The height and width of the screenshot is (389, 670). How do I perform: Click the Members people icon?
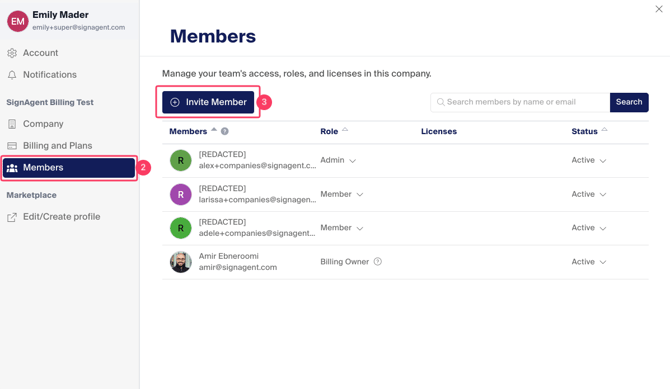tap(12, 168)
